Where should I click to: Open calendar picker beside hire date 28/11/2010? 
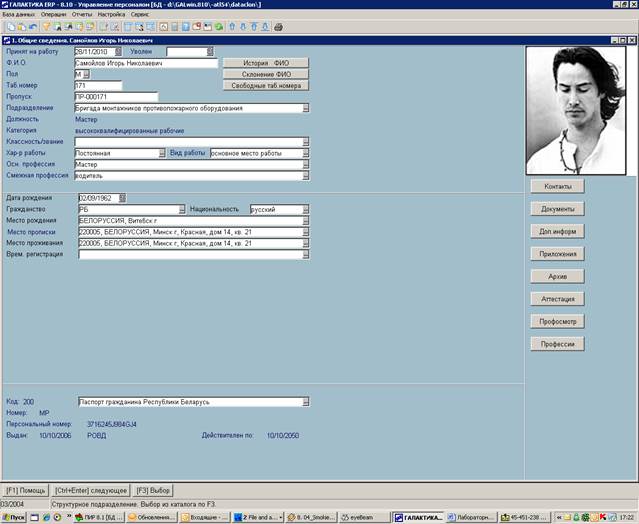[118, 51]
